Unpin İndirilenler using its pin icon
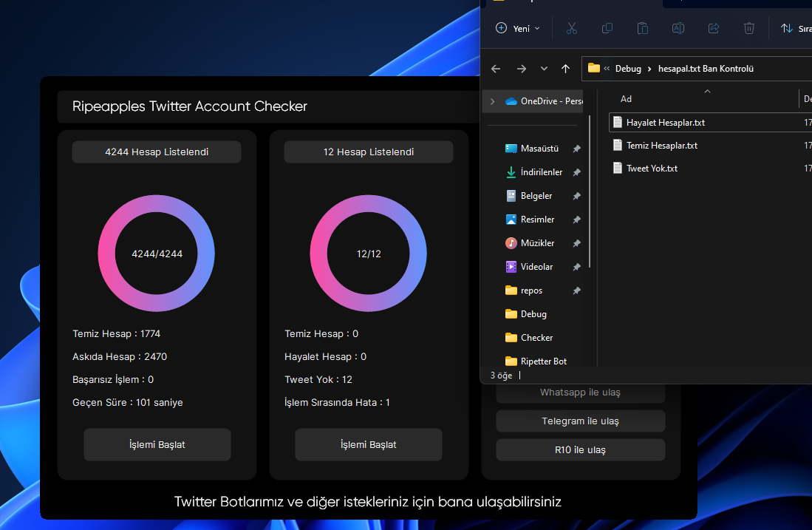Viewport: 812px width, 530px height. [576, 172]
